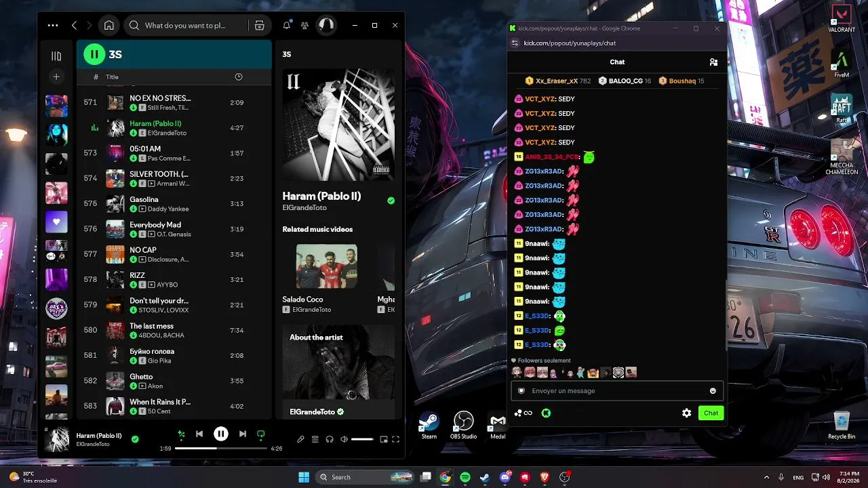Image resolution: width=868 pixels, height=488 pixels.
Task: Open the FiveM desktop shortcut
Action: coord(842,65)
